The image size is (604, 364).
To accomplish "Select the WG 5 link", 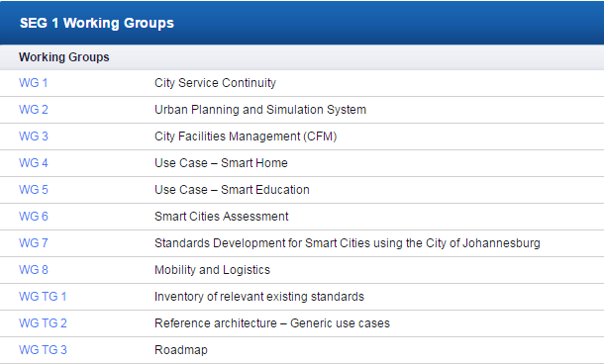I will [x=34, y=190].
